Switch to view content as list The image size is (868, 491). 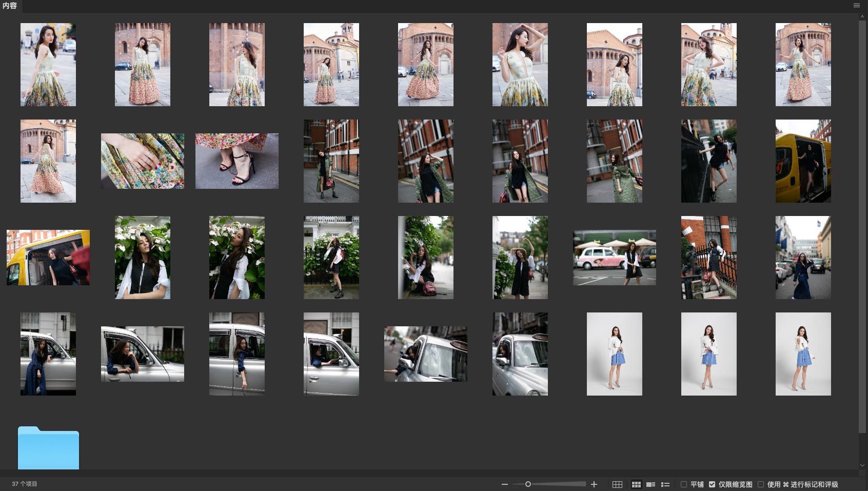point(665,484)
